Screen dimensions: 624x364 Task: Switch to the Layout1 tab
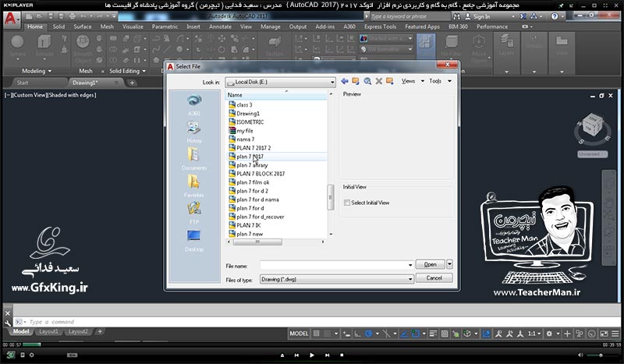tap(48, 331)
